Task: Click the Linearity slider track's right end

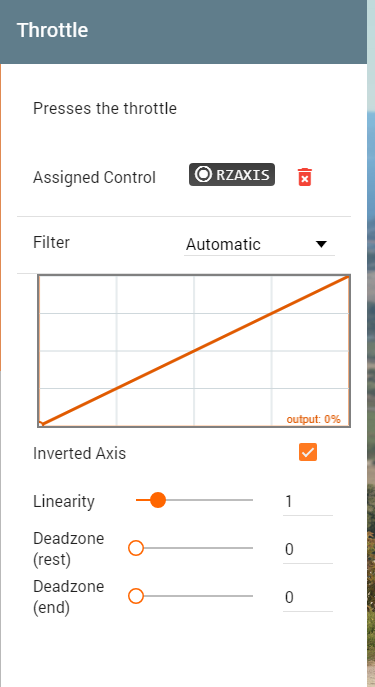Action: (x=251, y=500)
